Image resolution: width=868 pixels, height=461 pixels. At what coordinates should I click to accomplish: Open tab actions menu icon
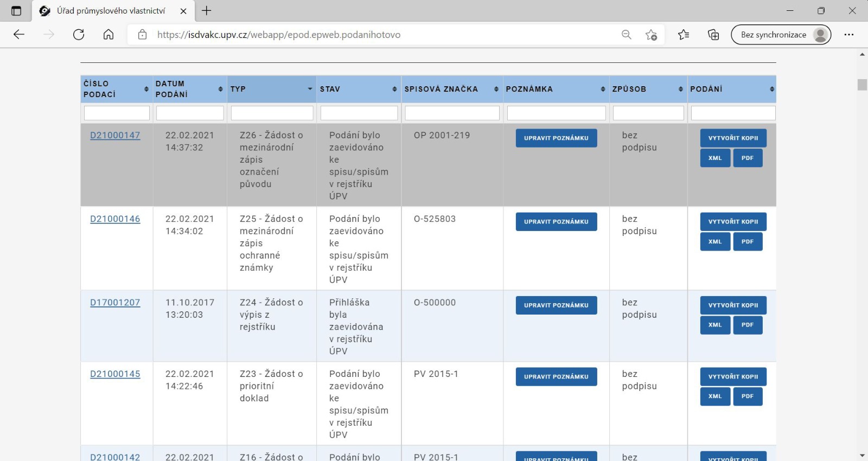click(16, 11)
